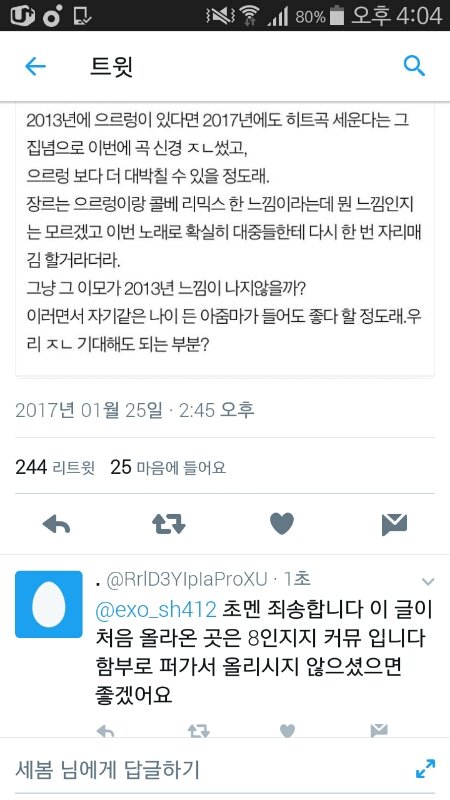The height and width of the screenshot is (800, 450).
Task: Like the main tweet with heart
Action: pos(282,524)
